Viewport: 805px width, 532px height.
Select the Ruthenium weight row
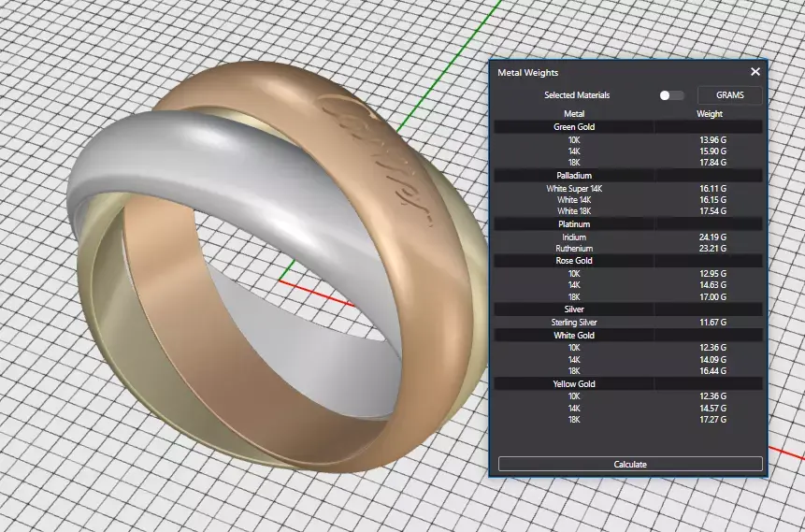pyautogui.click(x=628, y=249)
